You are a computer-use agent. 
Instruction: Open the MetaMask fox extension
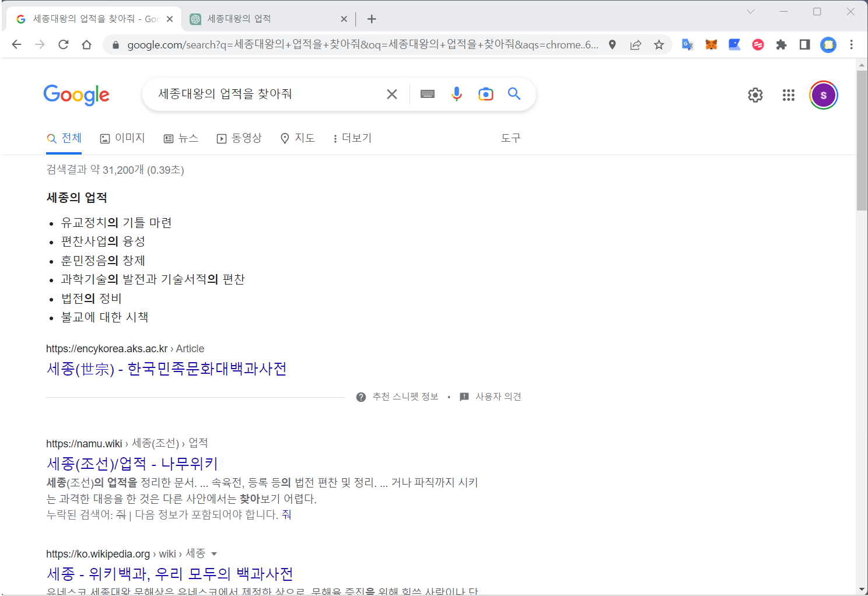point(711,44)
